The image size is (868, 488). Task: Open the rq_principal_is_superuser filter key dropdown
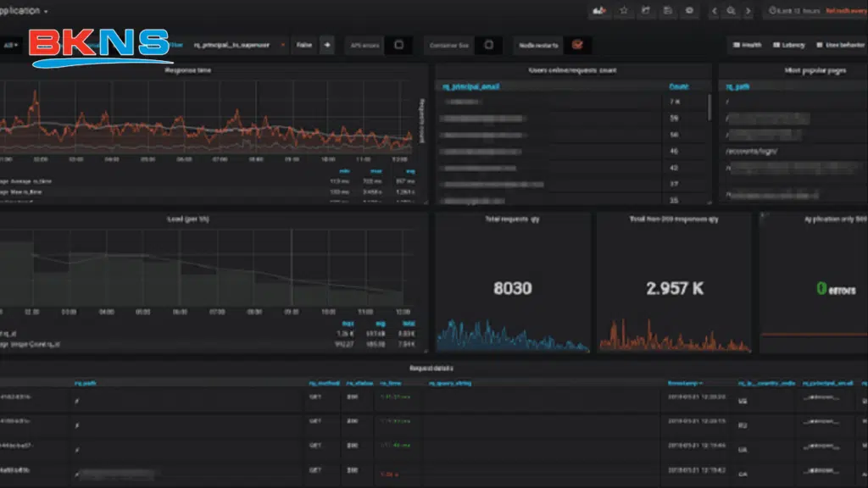click(x=239, y=45)
